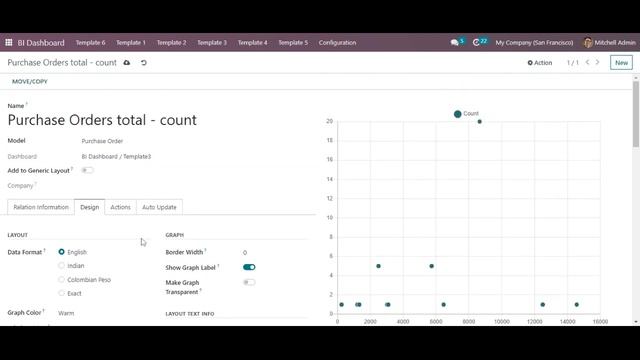The image size is (640, 360).
Task: Open the activities clock icon
Action: tap(476, 42)
